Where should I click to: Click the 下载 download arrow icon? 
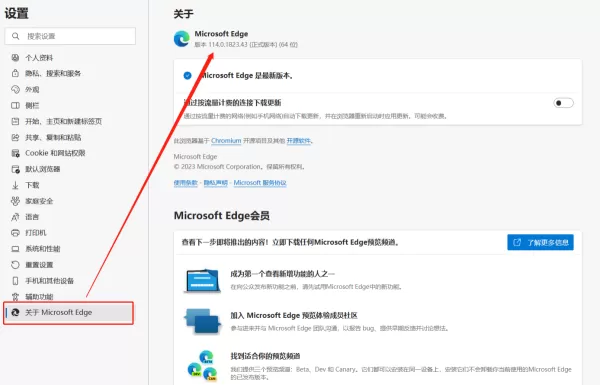tap(15, 185)
